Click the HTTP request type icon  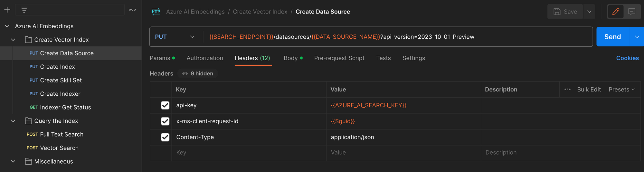tap(156, 12)
